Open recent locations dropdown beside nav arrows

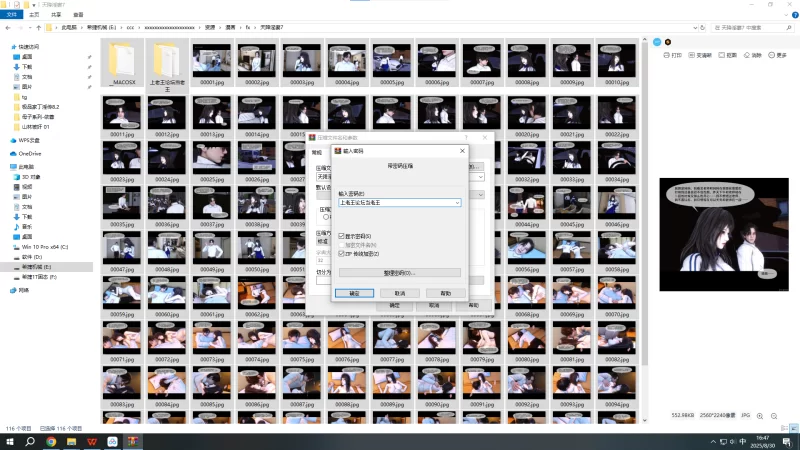point(30,28)
